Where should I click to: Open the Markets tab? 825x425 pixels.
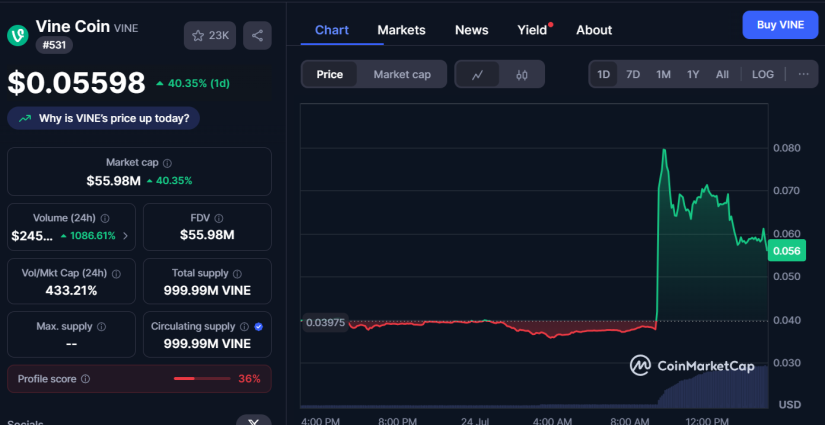401,30
